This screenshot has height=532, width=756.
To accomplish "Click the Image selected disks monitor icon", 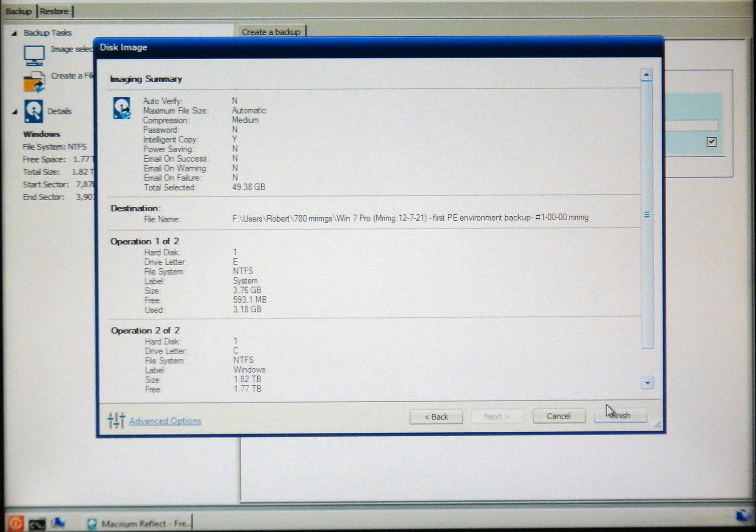I will coord(34,55).
